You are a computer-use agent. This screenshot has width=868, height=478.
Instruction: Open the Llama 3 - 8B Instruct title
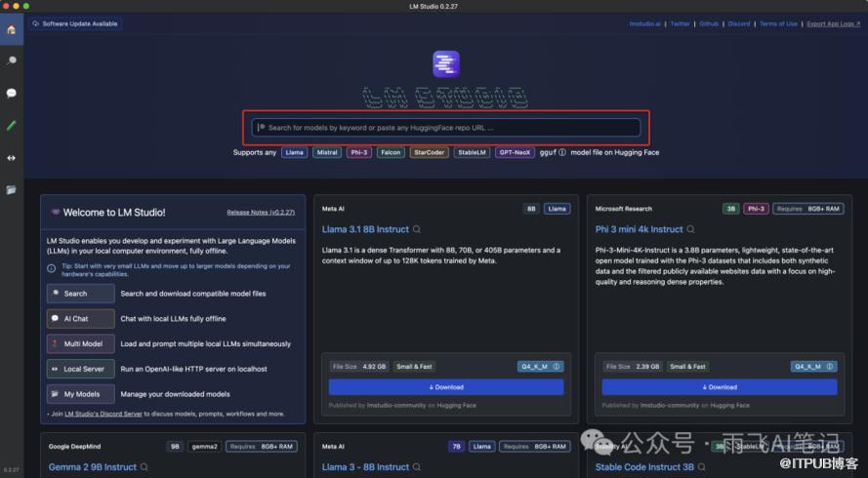click(365, 467)
